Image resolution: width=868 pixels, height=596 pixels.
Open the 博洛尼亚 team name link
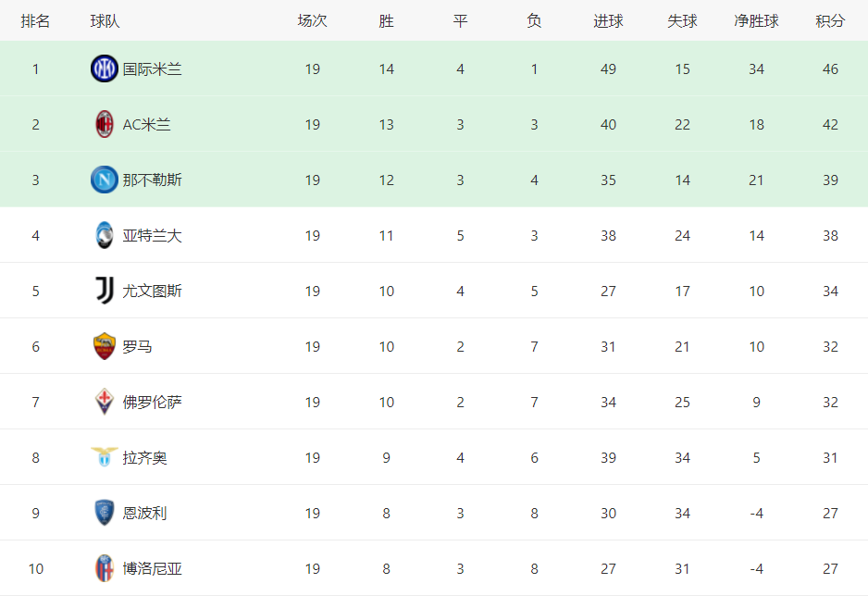click(x=153, y=569)
